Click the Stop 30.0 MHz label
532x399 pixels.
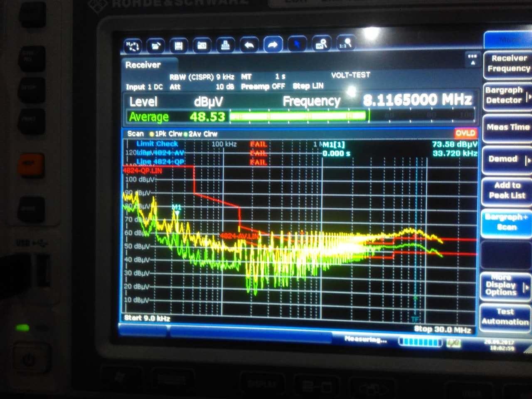tap(443, 329)
